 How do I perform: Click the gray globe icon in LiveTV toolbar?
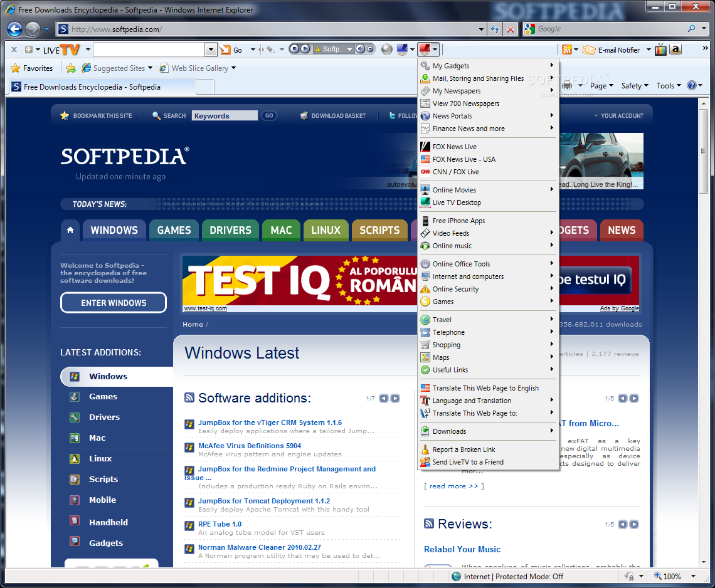point(387,50)
